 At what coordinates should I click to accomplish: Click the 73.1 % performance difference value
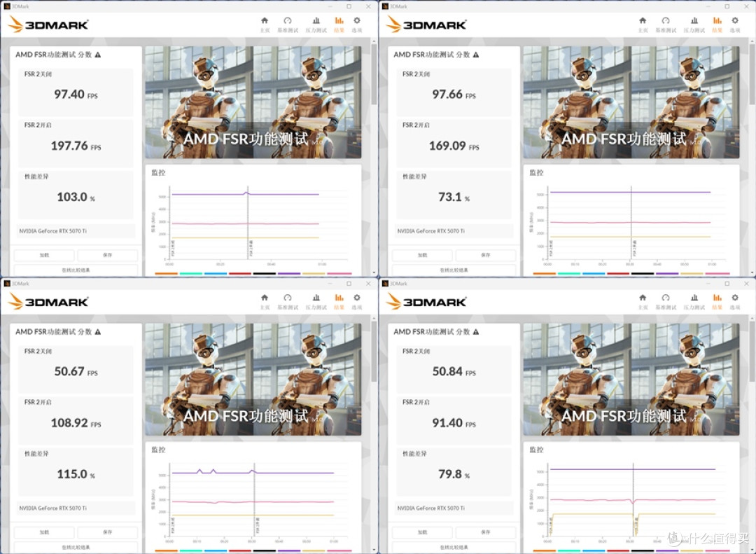pyautogui.click(x=454, y=197)
